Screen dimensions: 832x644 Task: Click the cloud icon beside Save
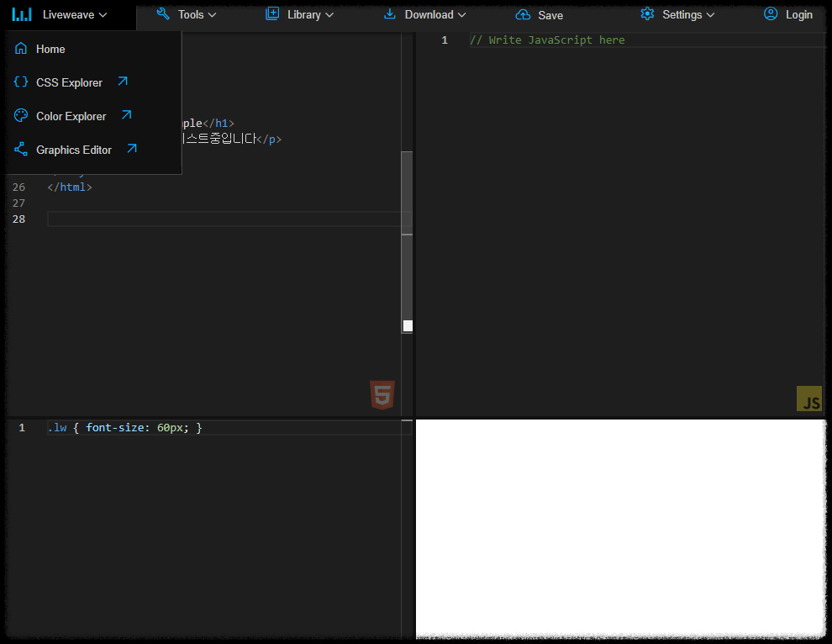click(524, 14)
